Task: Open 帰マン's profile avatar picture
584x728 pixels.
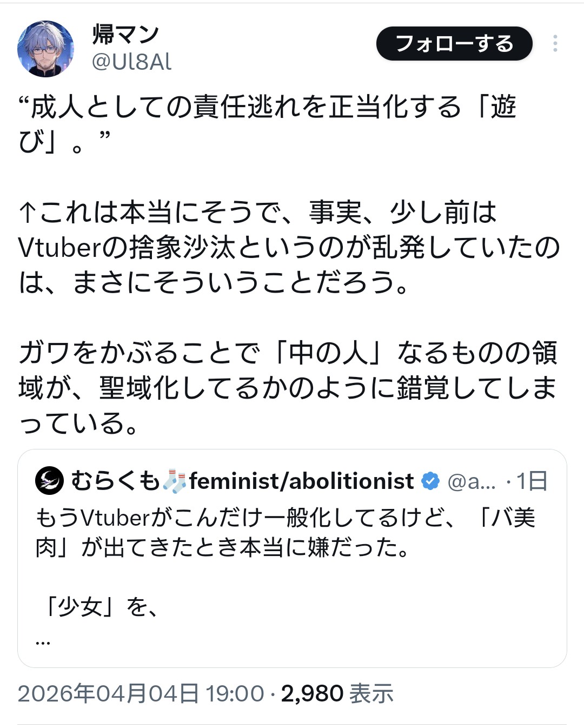Action: coord(45,49)
